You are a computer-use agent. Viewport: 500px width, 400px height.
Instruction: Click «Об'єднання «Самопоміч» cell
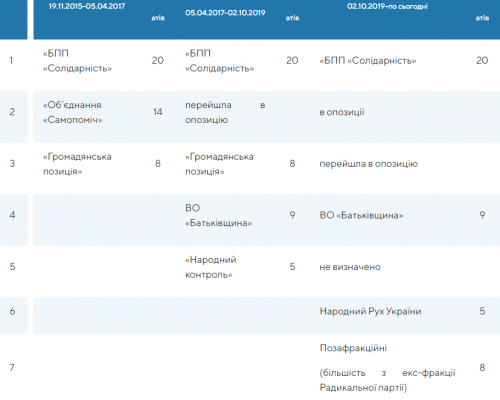(72, 112)
